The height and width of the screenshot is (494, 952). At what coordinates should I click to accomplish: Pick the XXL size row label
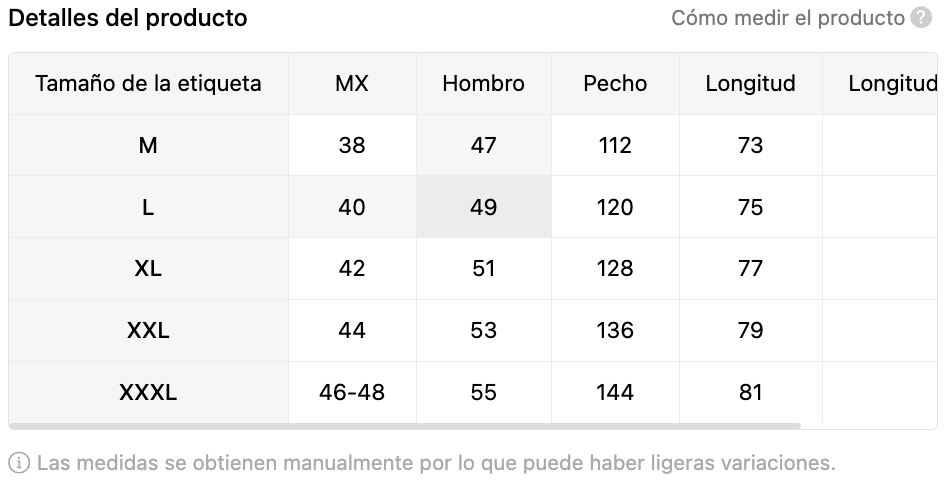(148, 331)
